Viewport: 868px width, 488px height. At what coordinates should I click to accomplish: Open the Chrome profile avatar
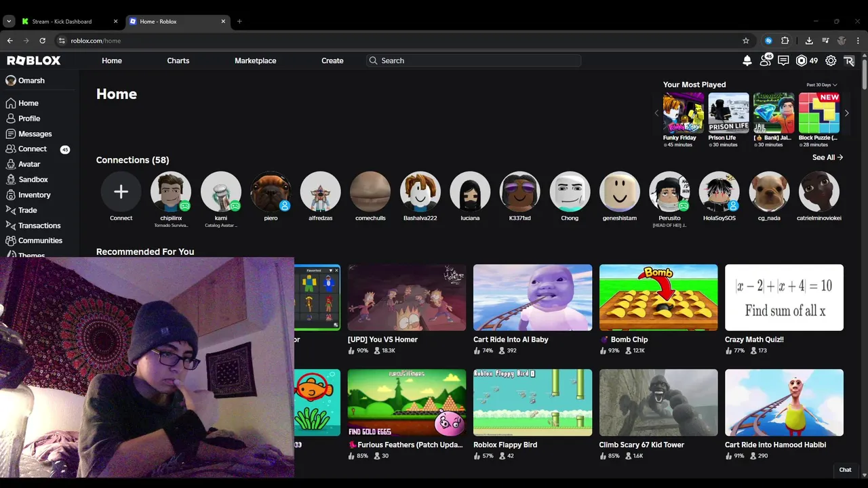click(x=842, y=41)
